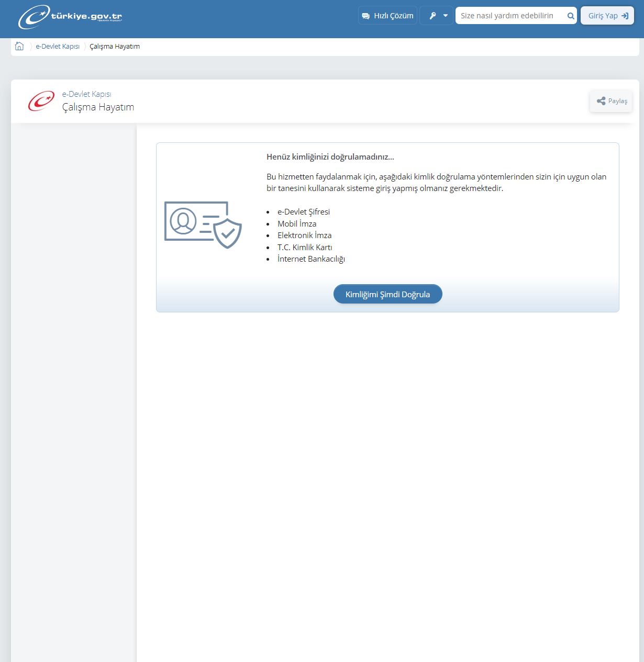Expand the key icon dropdown menu
Image resolution: width=644 pixels, height=662 pixels.
(x=436, y=16)
